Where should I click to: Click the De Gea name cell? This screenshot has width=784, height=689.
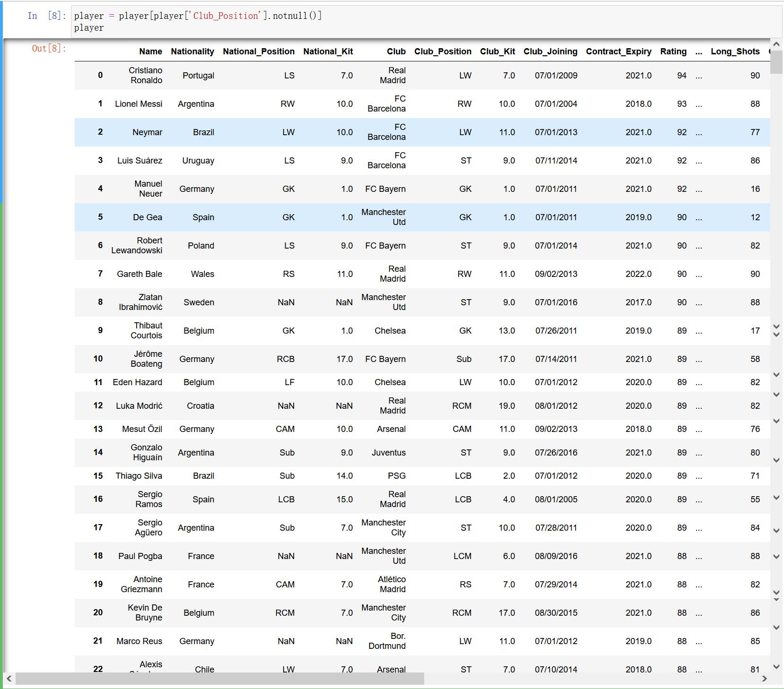coord(148,217)
